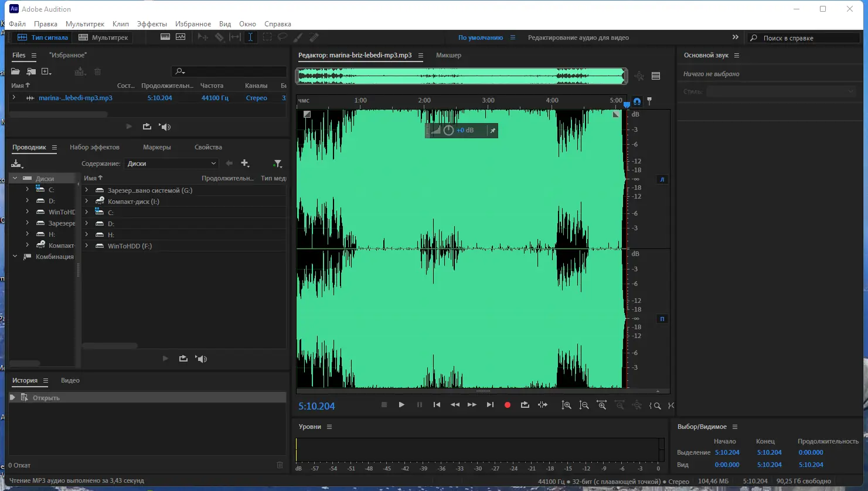Click the Open File folder icon

[15, 71]
